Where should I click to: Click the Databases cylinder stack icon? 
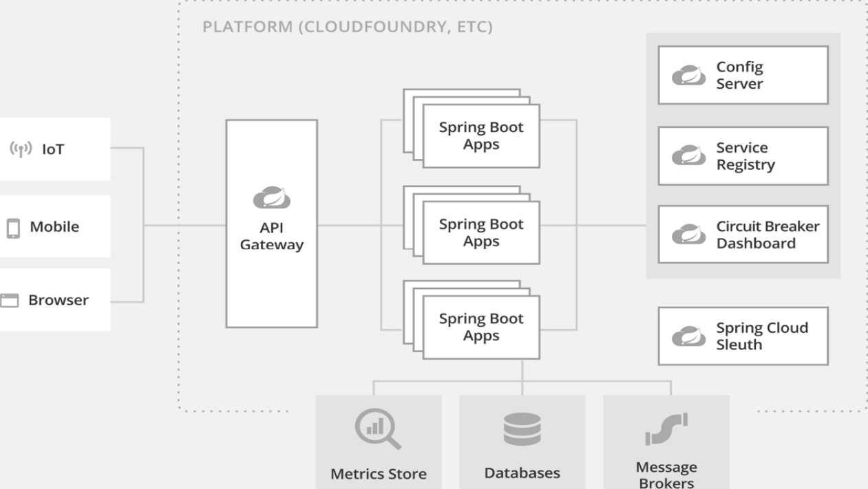pyautogui.click(x=522, y=428)
